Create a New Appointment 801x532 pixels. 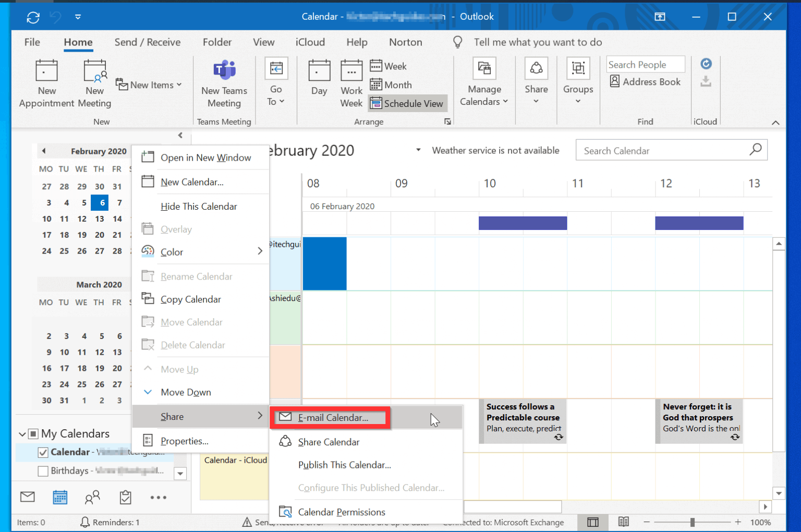click(x=46, y=83)
